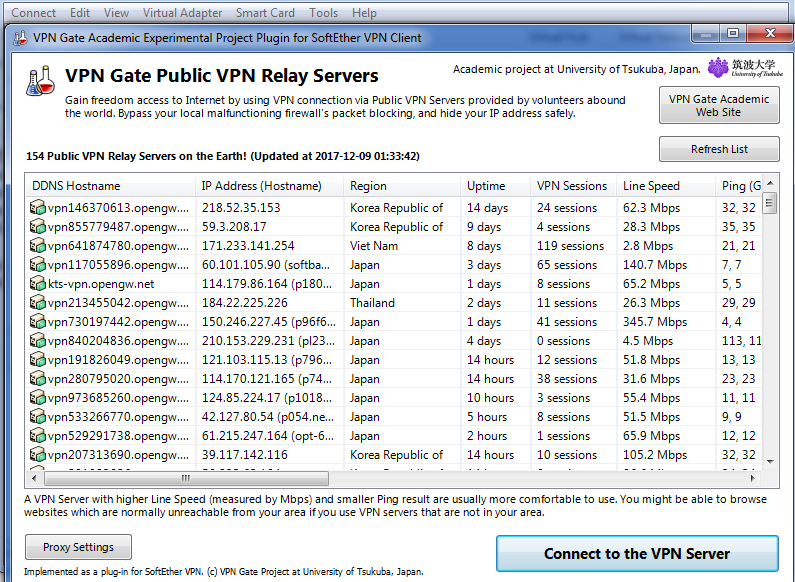The height and width of the screenshot is (582, 795).
Task: Open the Tools menu
Action: [323, 13]
